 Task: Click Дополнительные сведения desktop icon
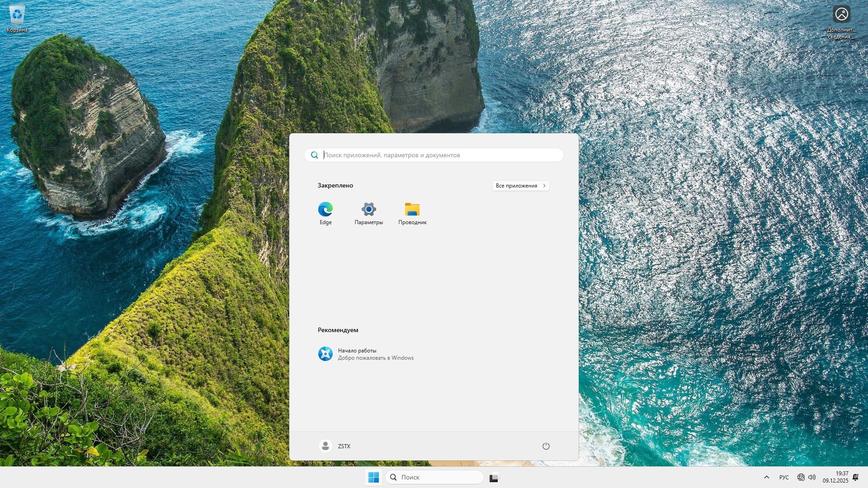[x=841, y=20]
